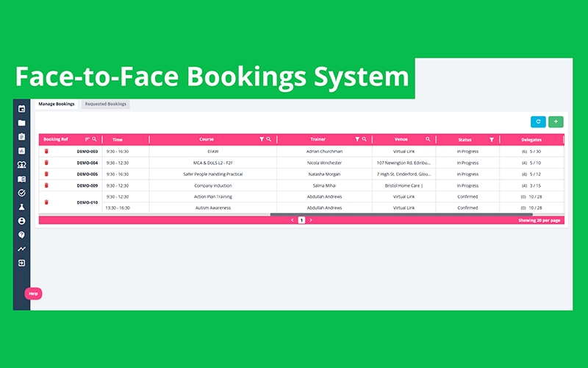Click the Bristol Home Care venue cell
The height and width of the screenshot is (368, 588).
pyautogui.click(x=404, y=185)
